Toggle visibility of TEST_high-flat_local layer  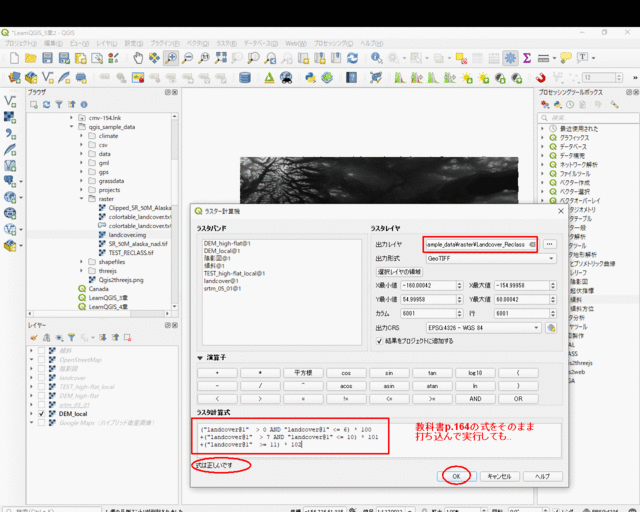coord(42,387)
